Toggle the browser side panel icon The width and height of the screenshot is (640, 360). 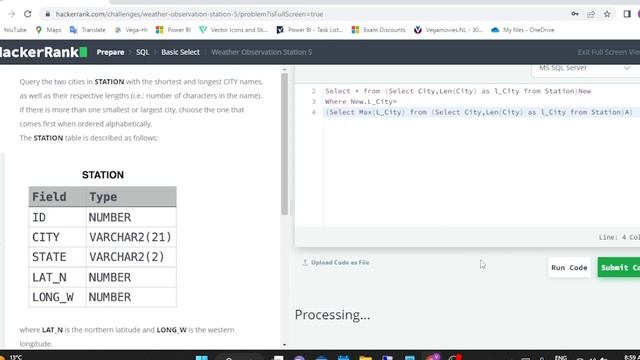(x=627, y=14)
